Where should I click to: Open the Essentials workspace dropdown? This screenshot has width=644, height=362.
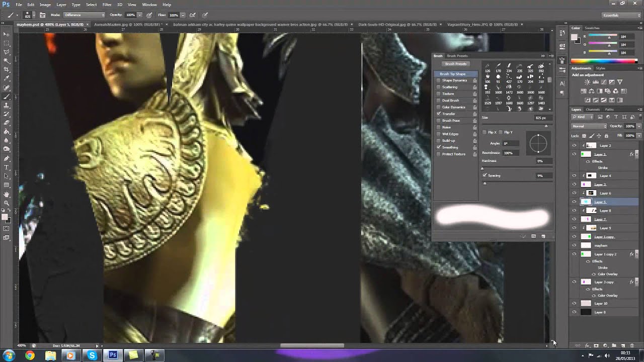pyautogui.click(x=621, y=15)
